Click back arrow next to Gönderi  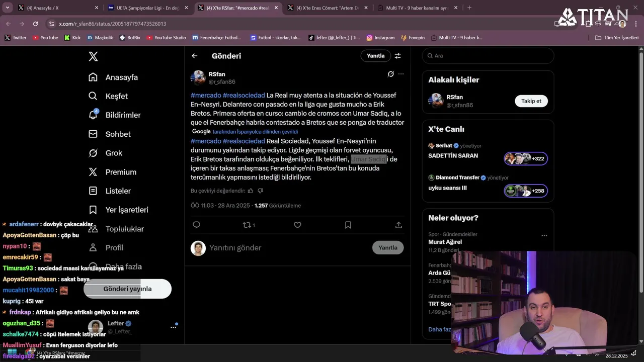click(x=195, y=56)
